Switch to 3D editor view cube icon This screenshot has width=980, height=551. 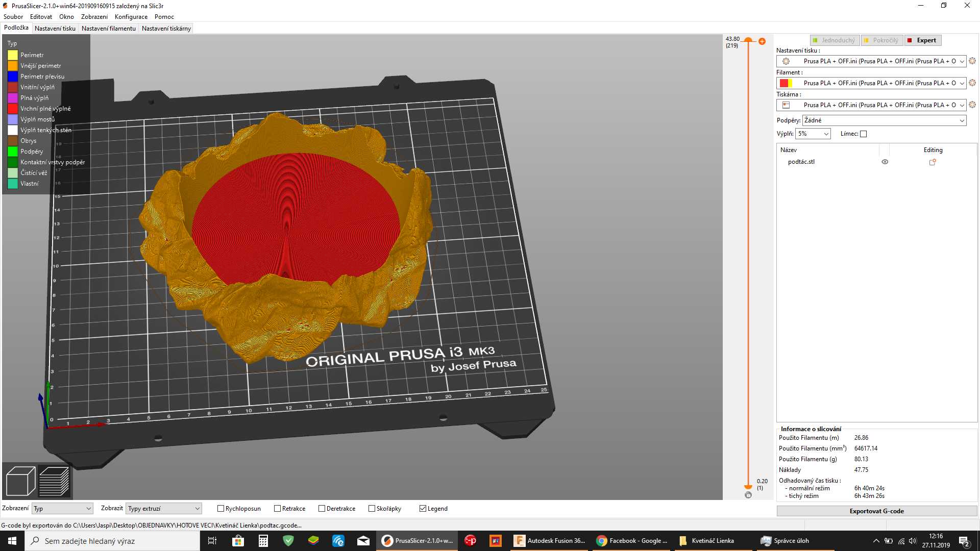[x=20, y=481]
